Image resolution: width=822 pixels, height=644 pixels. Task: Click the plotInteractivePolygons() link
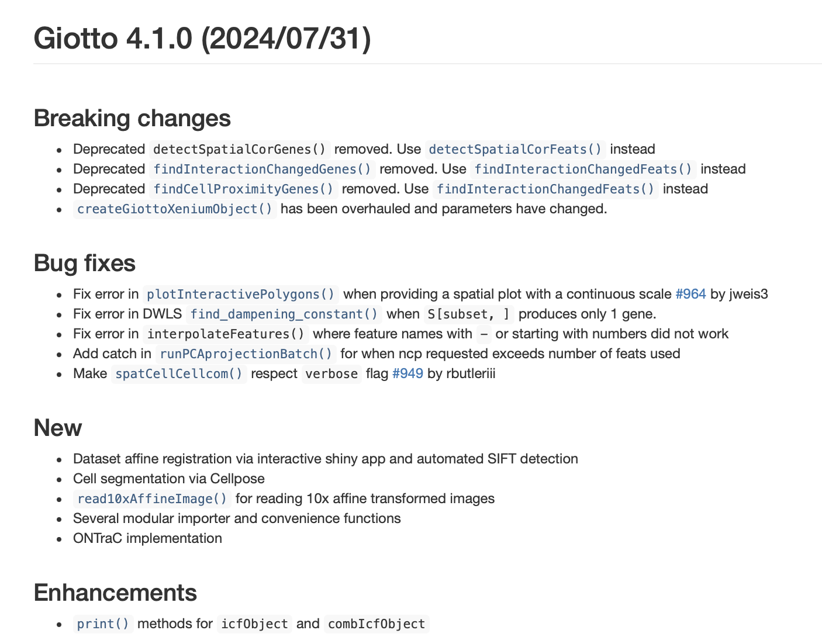coord(240,294)
